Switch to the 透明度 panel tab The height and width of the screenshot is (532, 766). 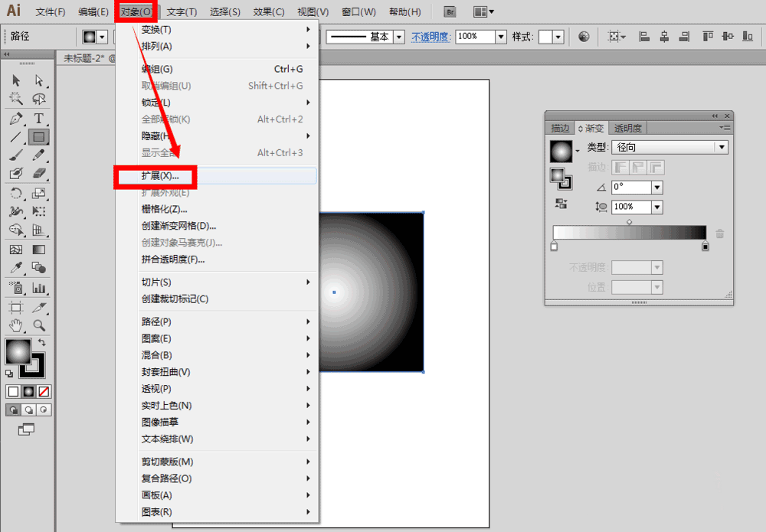point(627,129)
